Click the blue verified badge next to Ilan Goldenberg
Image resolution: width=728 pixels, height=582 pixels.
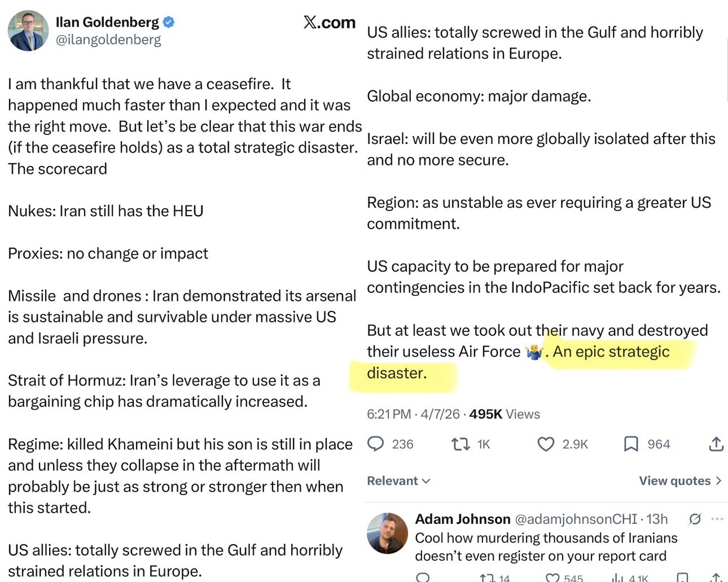(169, 23)
